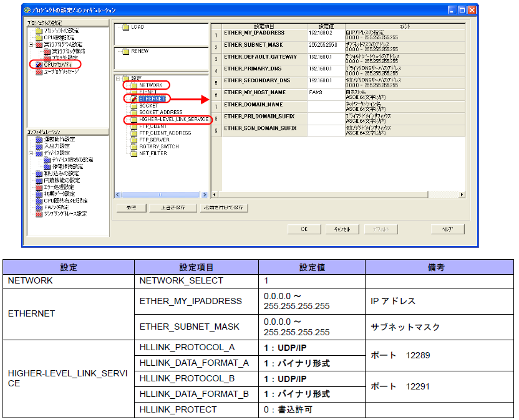
Task: Click the ヘルプ button
Action: point(447,229)
